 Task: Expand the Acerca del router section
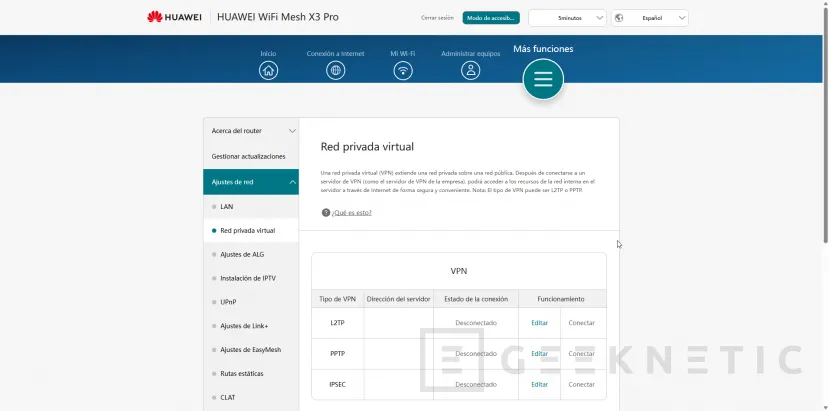pyautogui.click(x=251, y=131)
